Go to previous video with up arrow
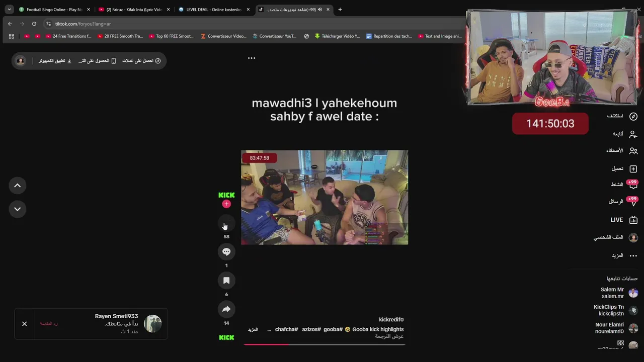This screenshot has width=644, height=362. click(x=17, y=186)
